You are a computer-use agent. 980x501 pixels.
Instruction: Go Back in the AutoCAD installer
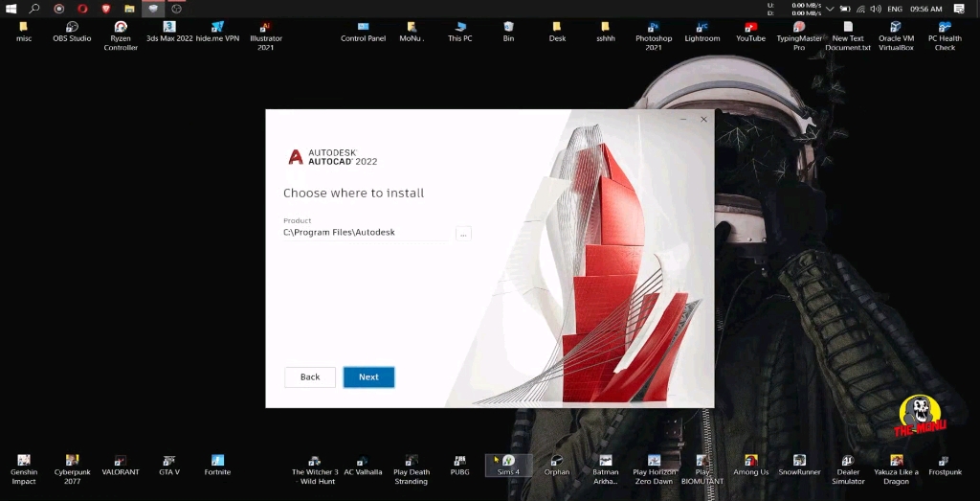click(x=310, y=377)
